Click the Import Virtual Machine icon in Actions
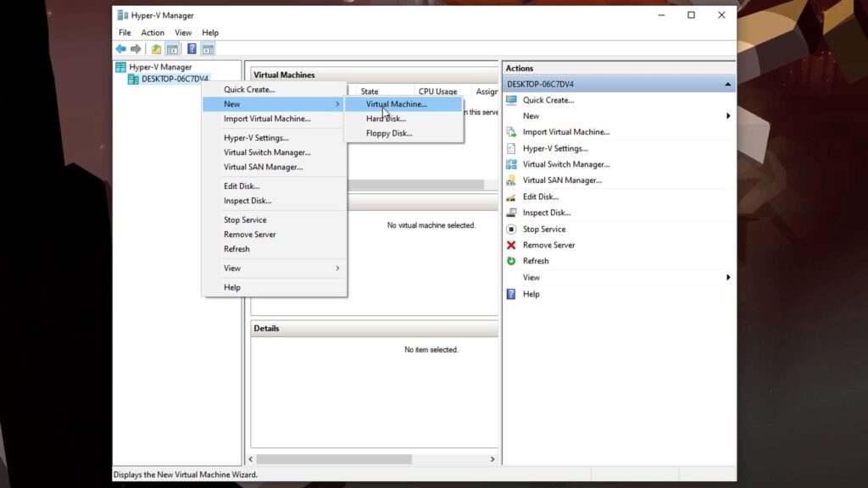 [511, 131]
